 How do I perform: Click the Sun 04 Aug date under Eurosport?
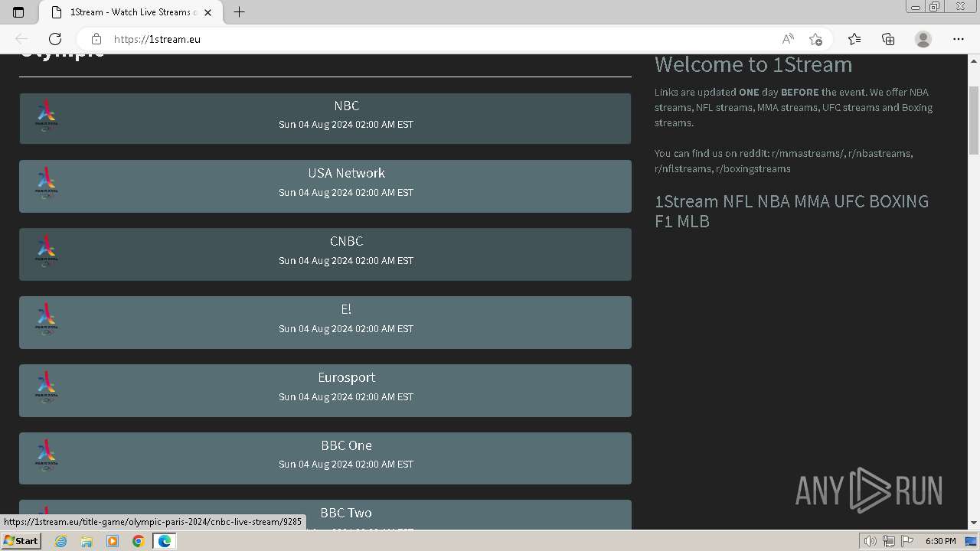coord(346,397)
